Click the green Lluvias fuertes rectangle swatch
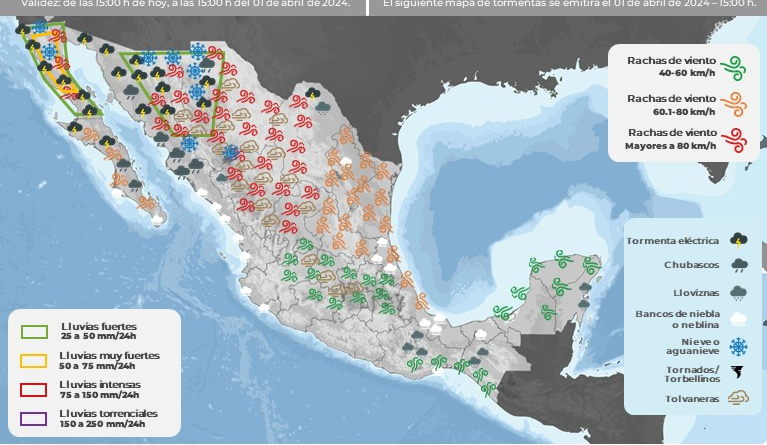 pos(35,331)
